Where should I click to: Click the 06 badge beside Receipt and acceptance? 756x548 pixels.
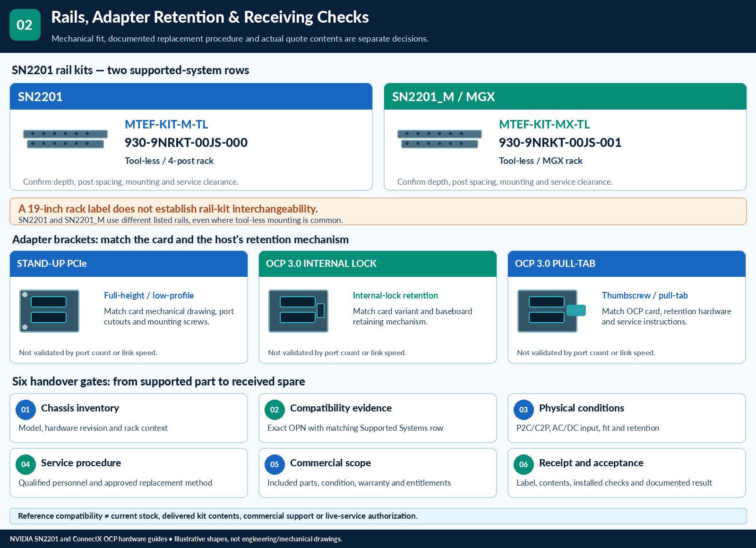pos(524,464)
